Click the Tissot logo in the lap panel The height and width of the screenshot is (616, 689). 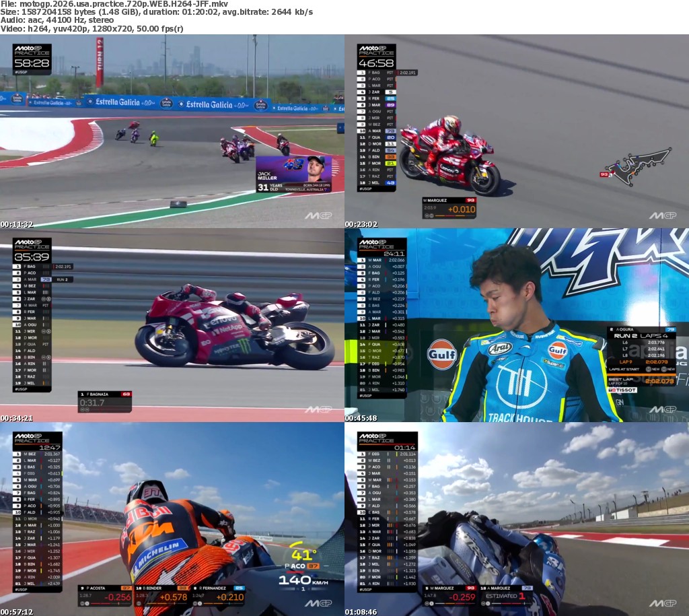pyautogui.click(x=622, y=390)
